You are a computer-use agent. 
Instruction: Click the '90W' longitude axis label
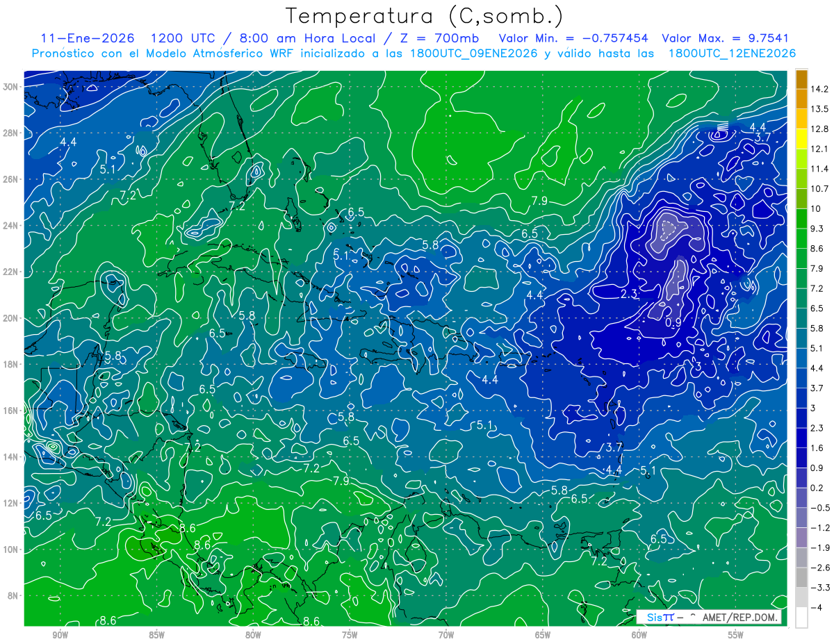60,636
